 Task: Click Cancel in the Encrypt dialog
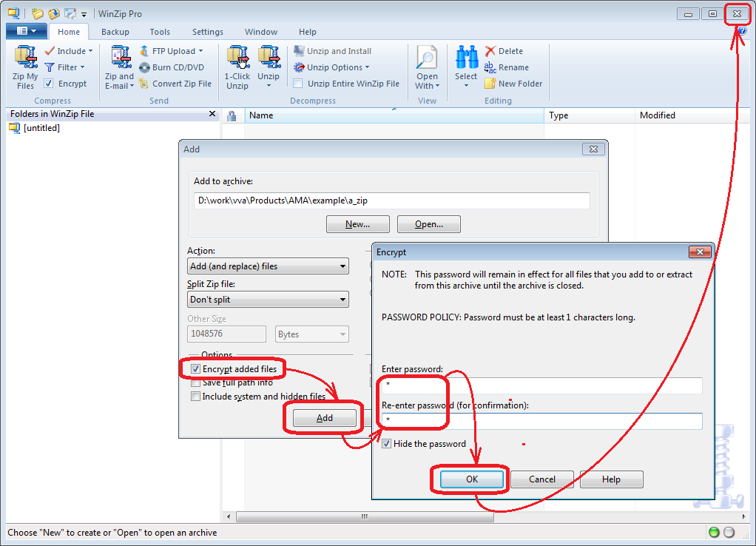541,479
